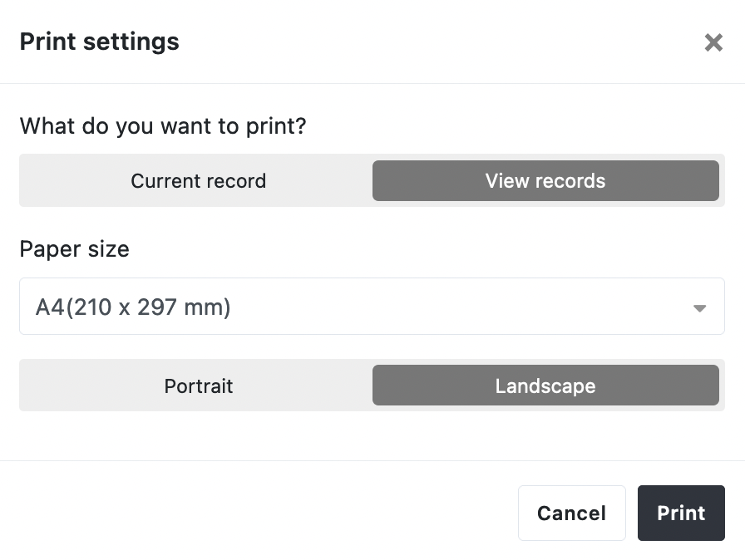
Task: Click the Paper size label
Action: point(74,249)
